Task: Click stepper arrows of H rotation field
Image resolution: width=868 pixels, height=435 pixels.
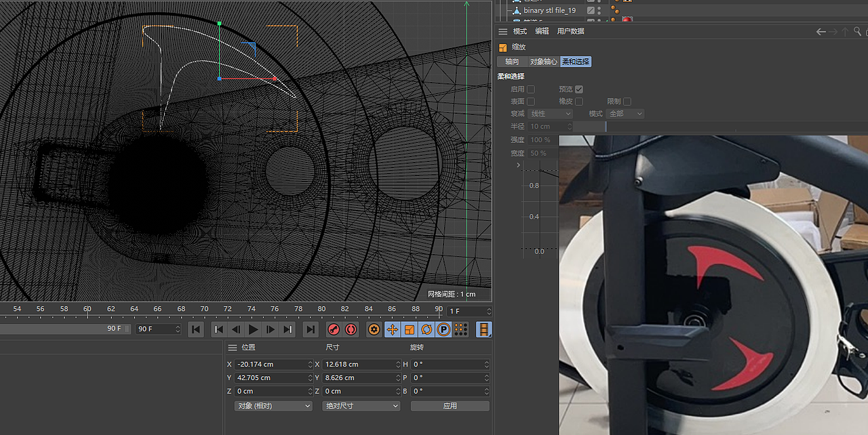Action: click(486, 365)
